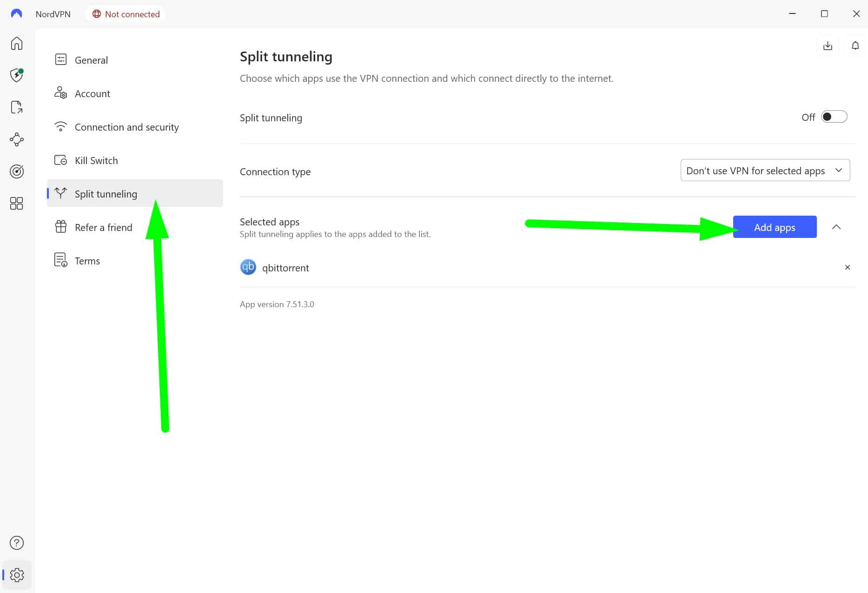This screenshot has width=868, height=593.
Task: Open Refer a friend page
Action: click(135, 227)
